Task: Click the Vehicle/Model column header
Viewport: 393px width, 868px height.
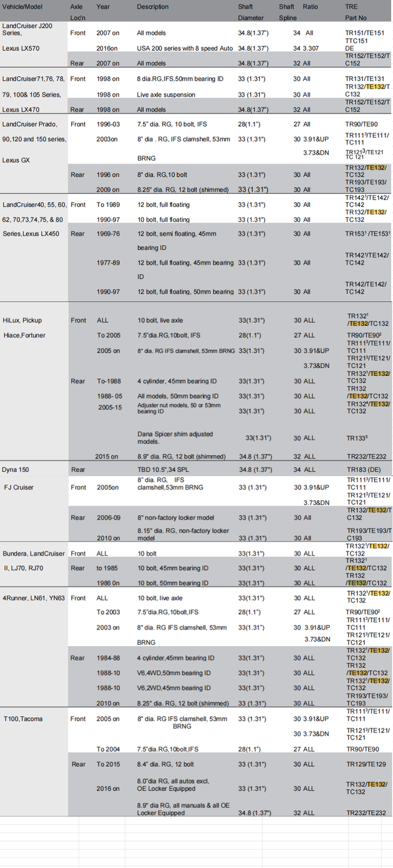Action: click(x=23, y=7)
